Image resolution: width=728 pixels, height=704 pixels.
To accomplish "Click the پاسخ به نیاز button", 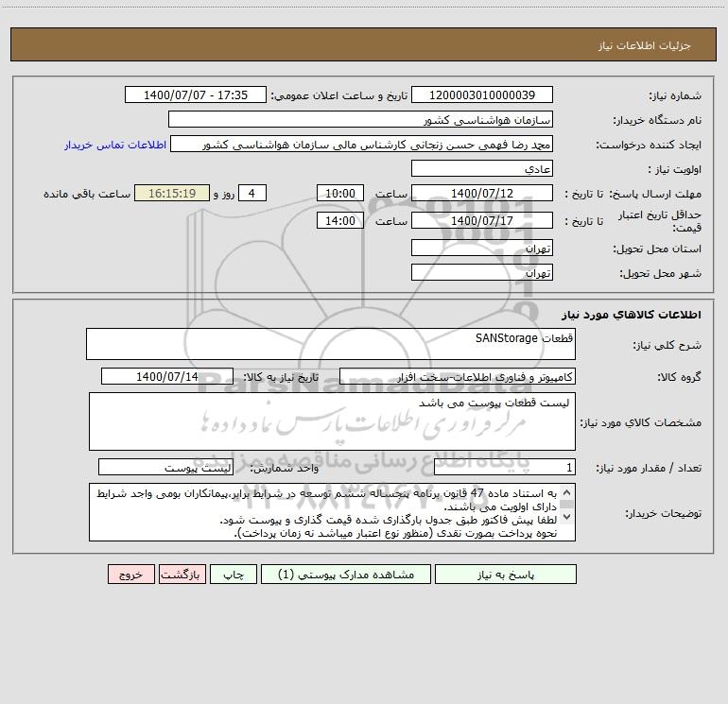I will 506,574.
